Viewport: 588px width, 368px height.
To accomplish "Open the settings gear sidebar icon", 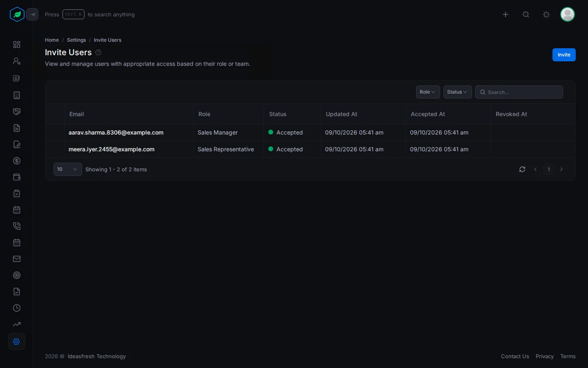I will click(17, 341).
